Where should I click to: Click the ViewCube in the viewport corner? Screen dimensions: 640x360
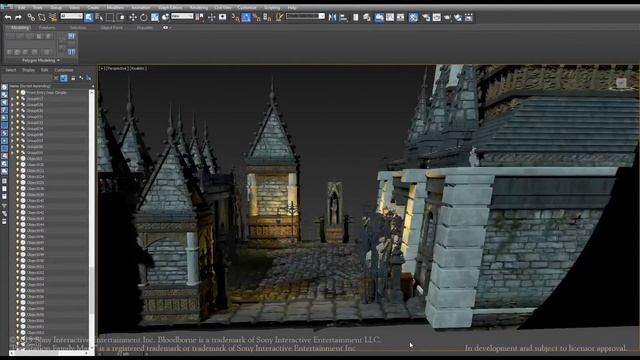(621, 83)
